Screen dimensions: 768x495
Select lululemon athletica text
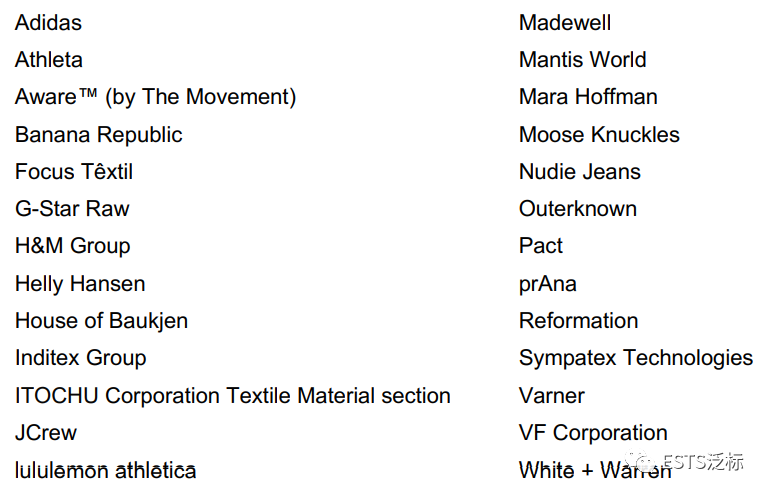(106, 471)
